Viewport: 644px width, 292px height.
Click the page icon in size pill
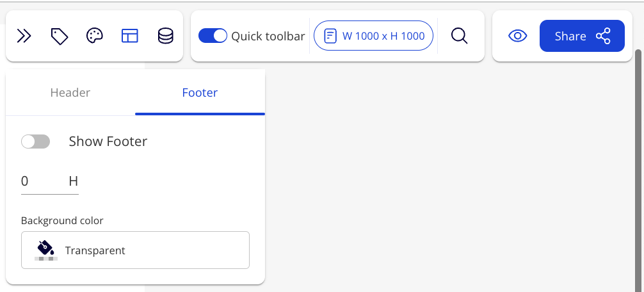[x=330, y=36]
